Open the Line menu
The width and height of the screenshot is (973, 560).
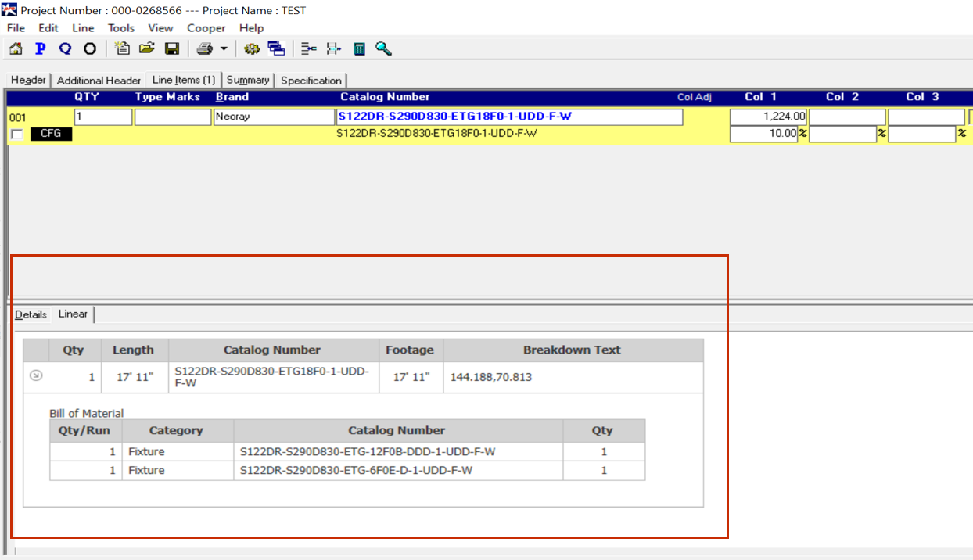click(x=83, y=28)
